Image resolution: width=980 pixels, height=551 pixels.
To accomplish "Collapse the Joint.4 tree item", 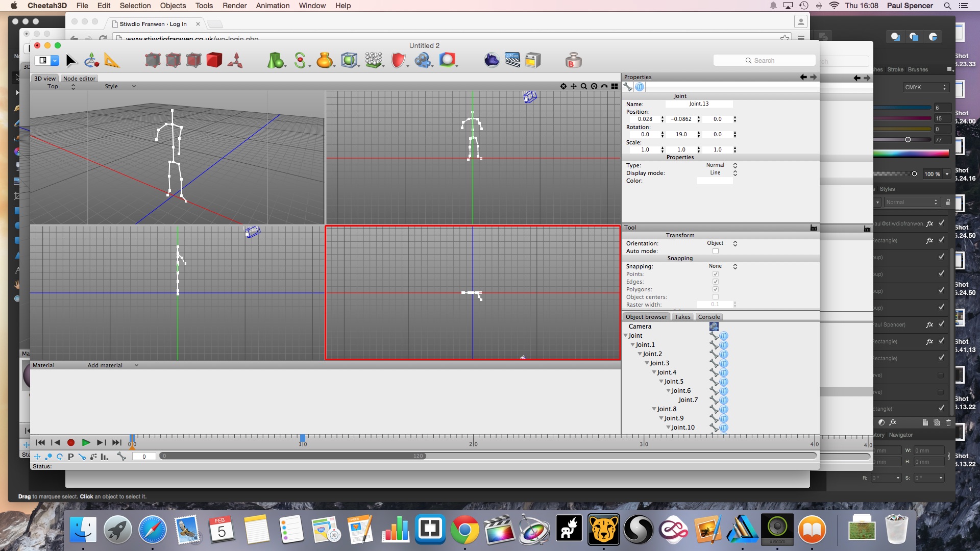I will click(x=654, y=372).
